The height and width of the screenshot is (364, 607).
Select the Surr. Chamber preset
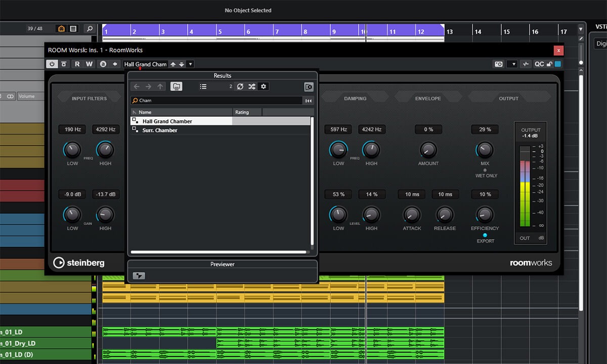160,130
